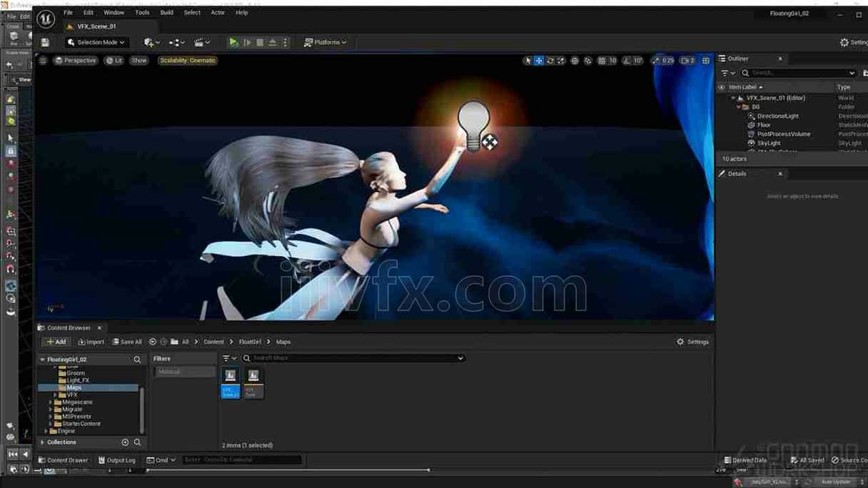This screenshot has height=488, width=868.
Task: Change the grid snap value 10
Action: point(612,61)
